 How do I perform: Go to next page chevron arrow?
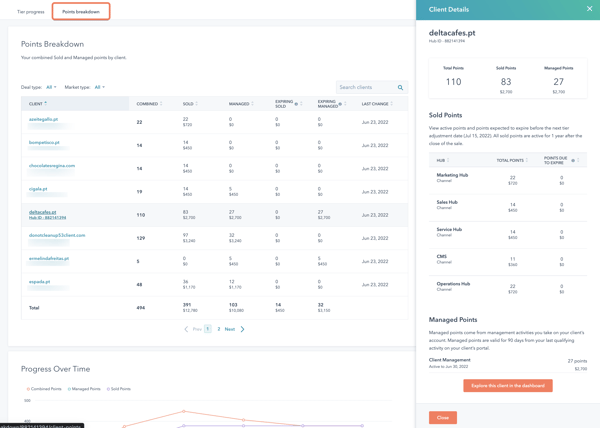click(242, 329)
